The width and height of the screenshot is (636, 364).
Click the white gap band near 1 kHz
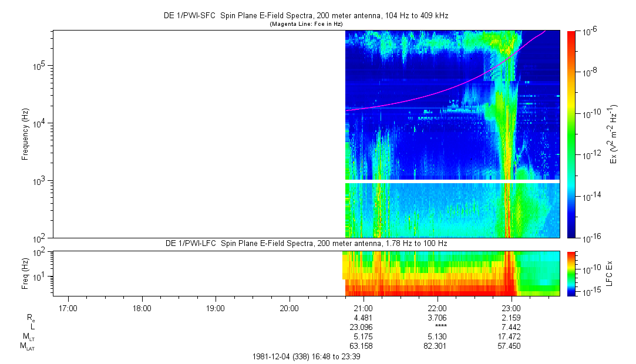click(x=452, y=181)
